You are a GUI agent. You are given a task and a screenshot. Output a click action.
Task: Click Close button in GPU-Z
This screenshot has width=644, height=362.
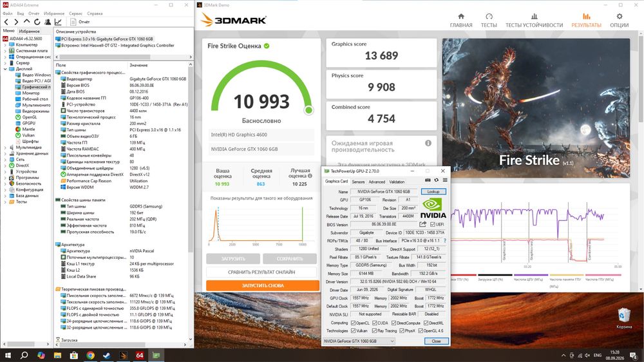[x=436, y=341]
